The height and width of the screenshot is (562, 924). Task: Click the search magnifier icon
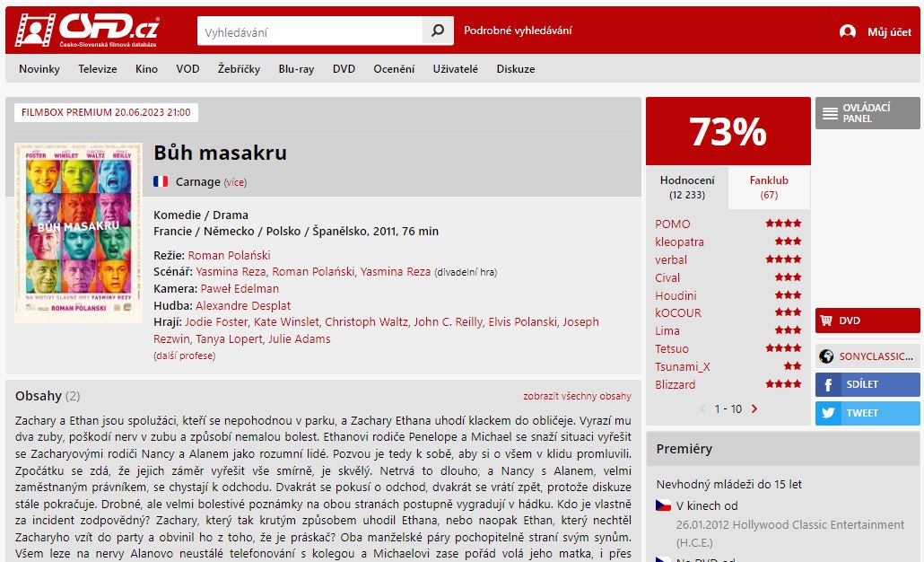pyautogui.click(x=438, y=31)
